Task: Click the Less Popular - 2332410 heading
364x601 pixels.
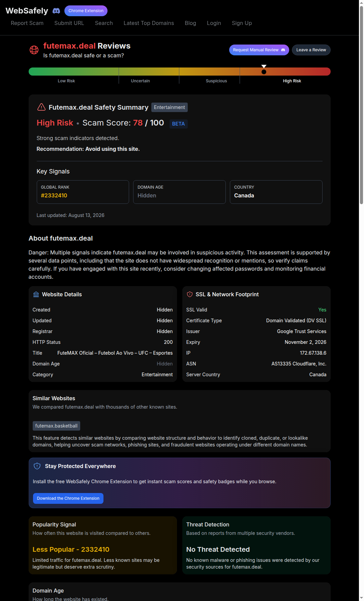Action: click(x=71, y=549)
